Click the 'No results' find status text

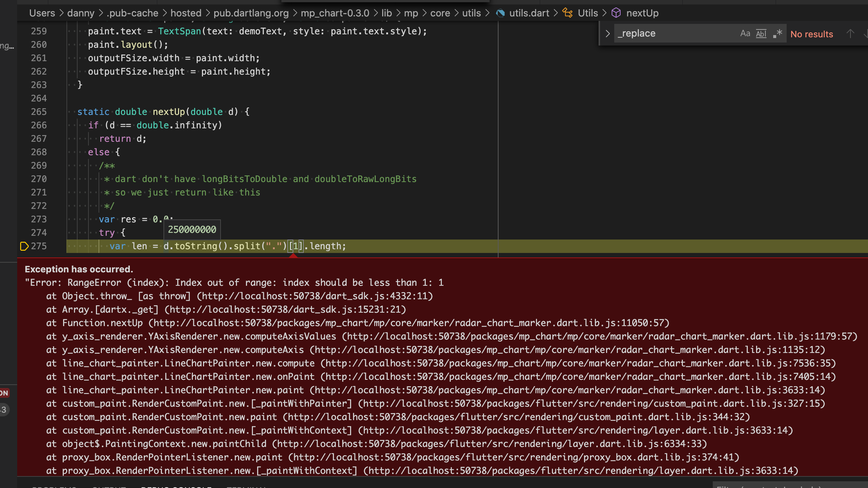(812, 34)
